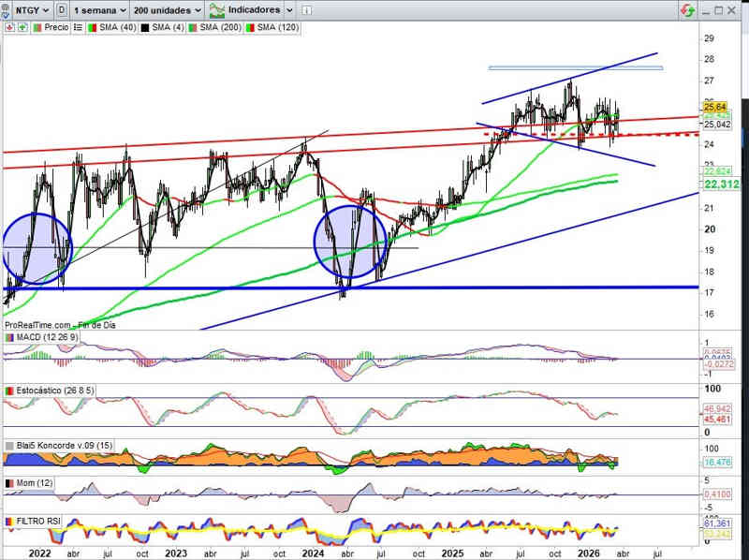Click the red-green refresh sync icon
749x560 pixels.
688,10
